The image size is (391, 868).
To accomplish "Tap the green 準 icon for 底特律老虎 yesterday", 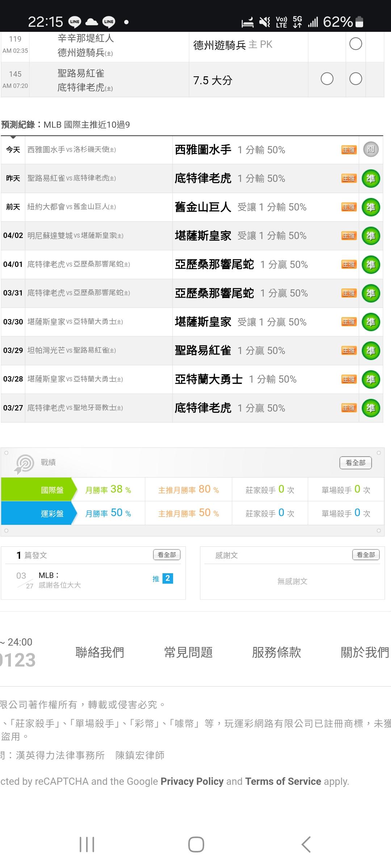I will pyautogui.click(x=371, y=179).
